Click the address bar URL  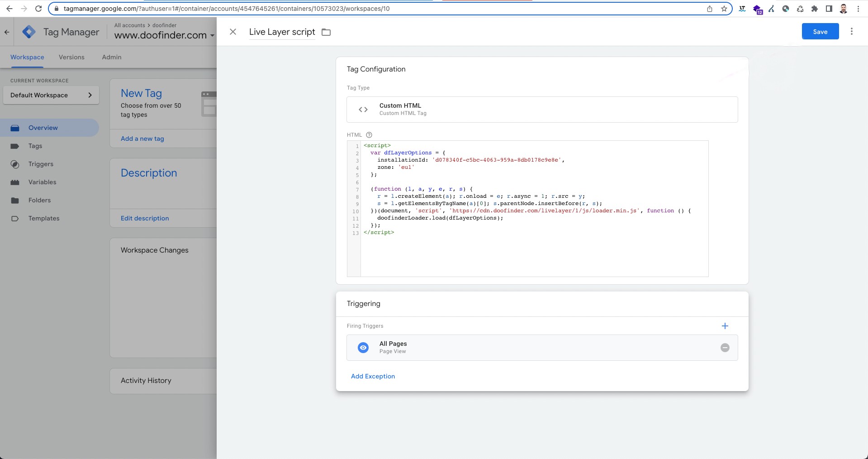(227, 9)
